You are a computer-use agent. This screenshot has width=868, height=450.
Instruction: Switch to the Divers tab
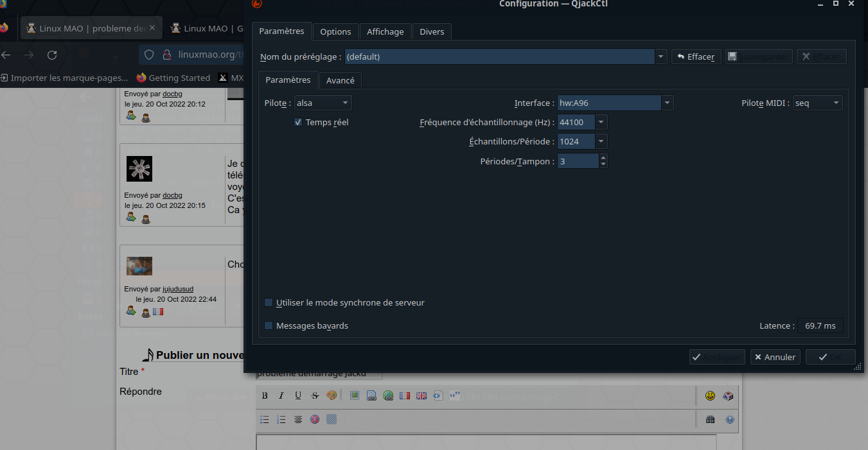tap(432, 31)
